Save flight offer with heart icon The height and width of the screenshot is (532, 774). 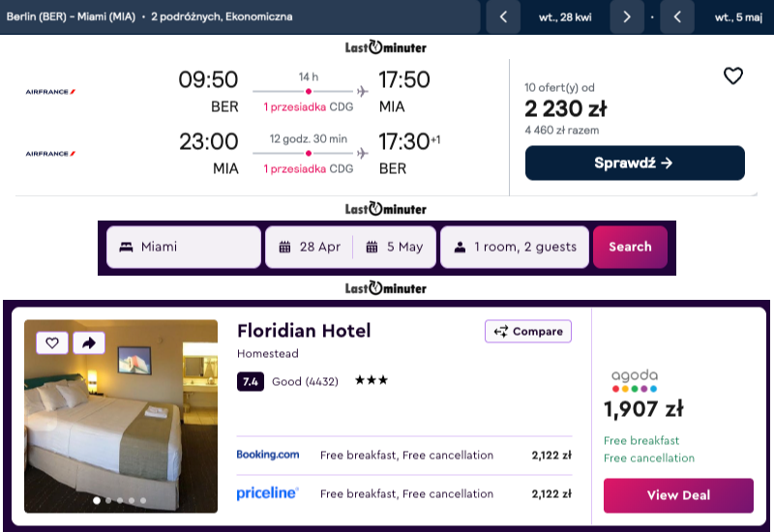pyautogui.click(x=732, y=76)
